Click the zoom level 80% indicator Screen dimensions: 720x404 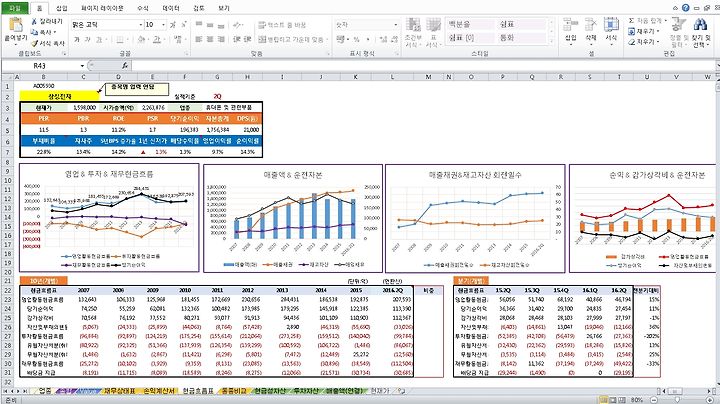tap(637, 400)
